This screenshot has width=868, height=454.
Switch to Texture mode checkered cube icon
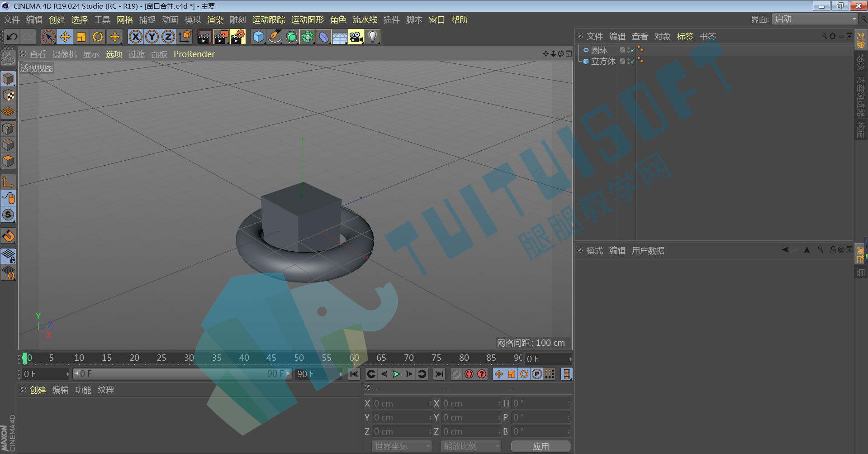coord(8,96)
